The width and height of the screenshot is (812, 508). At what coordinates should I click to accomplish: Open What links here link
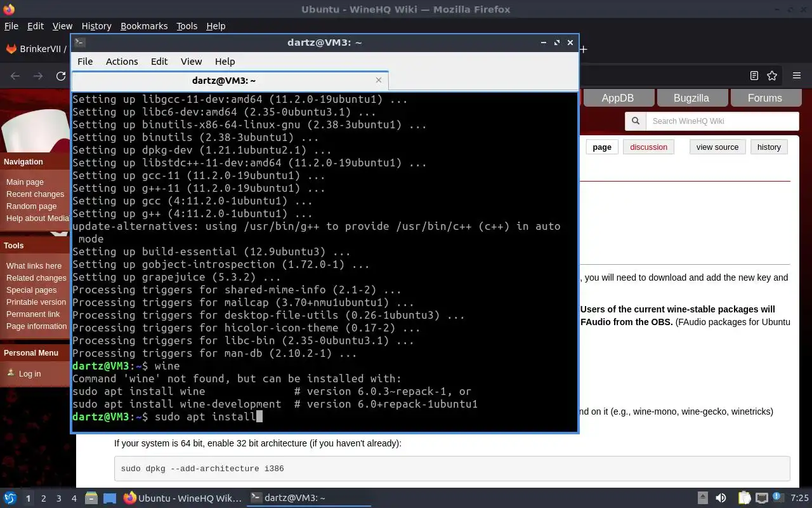click(x=34, y=265)
